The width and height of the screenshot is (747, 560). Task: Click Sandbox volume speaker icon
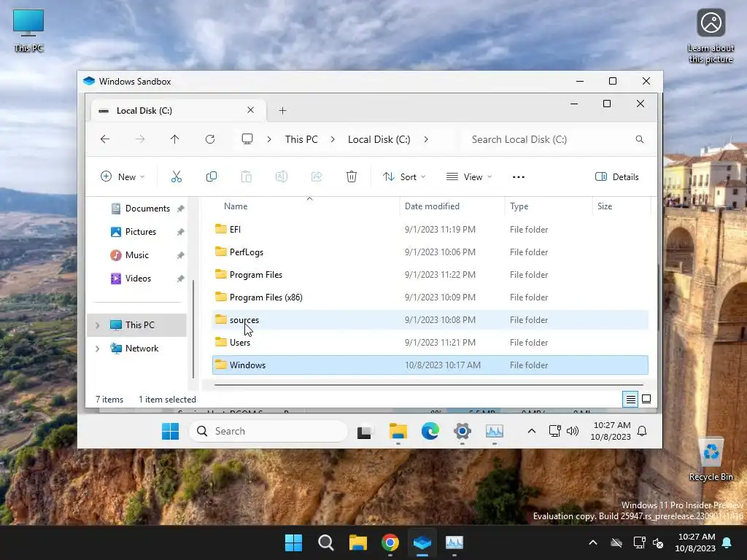point(573,431)
